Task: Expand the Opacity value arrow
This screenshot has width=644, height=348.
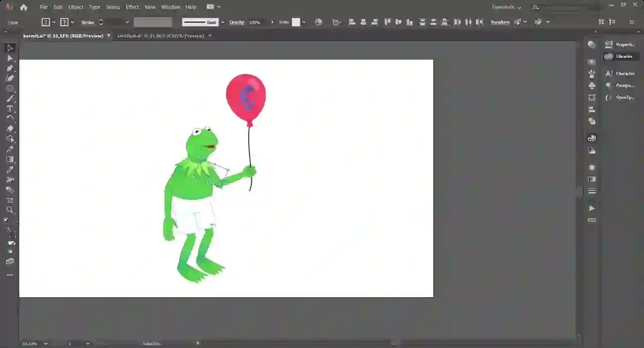Action: click(x=272, y=22)
